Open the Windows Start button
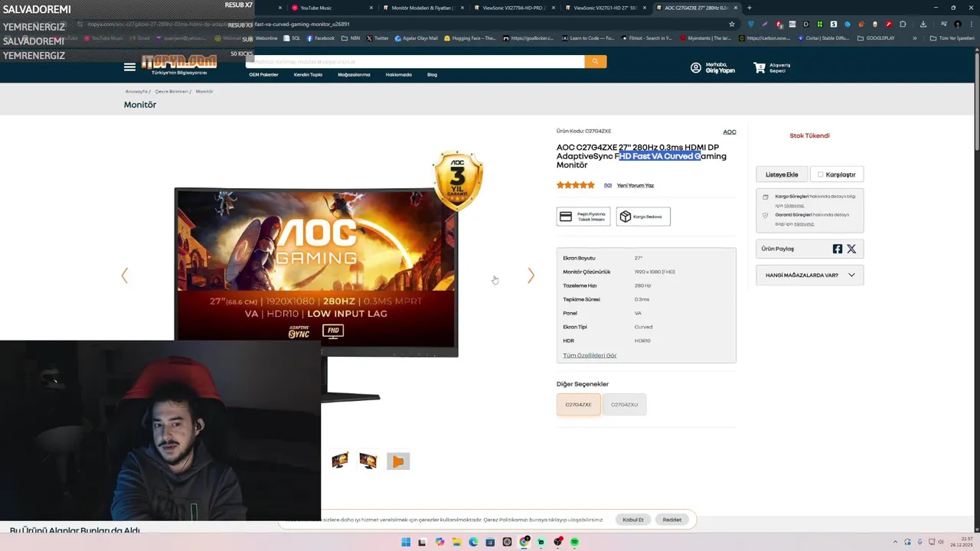 pos(406,542)
